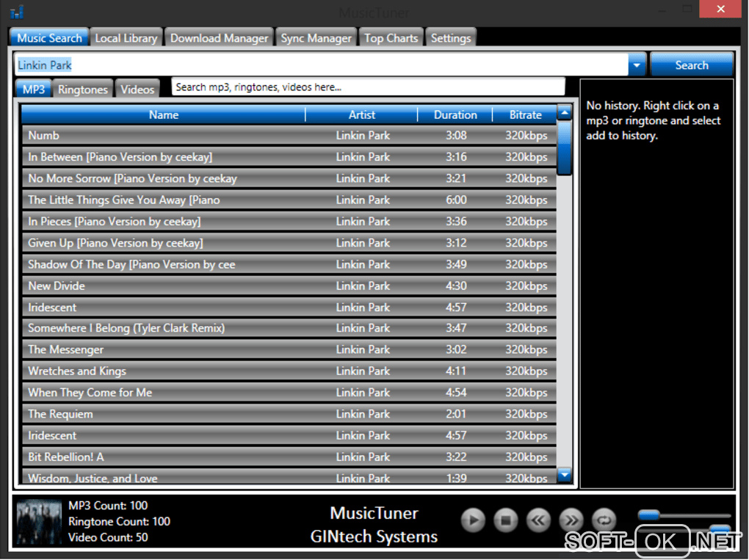Sort results by Duration column header

[455, 114]
